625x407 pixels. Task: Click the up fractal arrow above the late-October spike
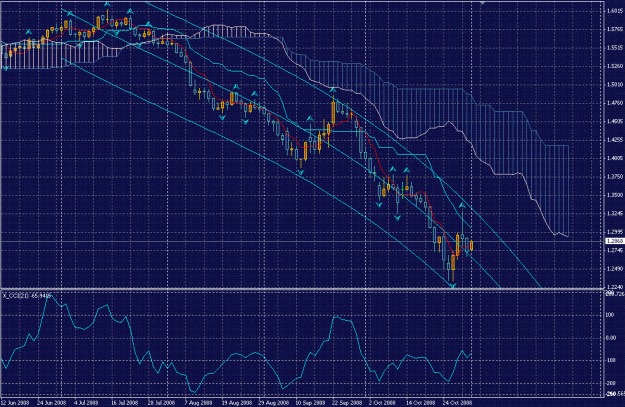(x=462, y=205)
